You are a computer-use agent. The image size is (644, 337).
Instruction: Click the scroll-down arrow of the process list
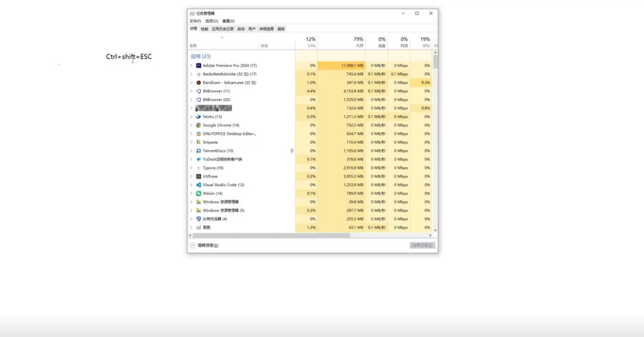(x=436, y=231)
